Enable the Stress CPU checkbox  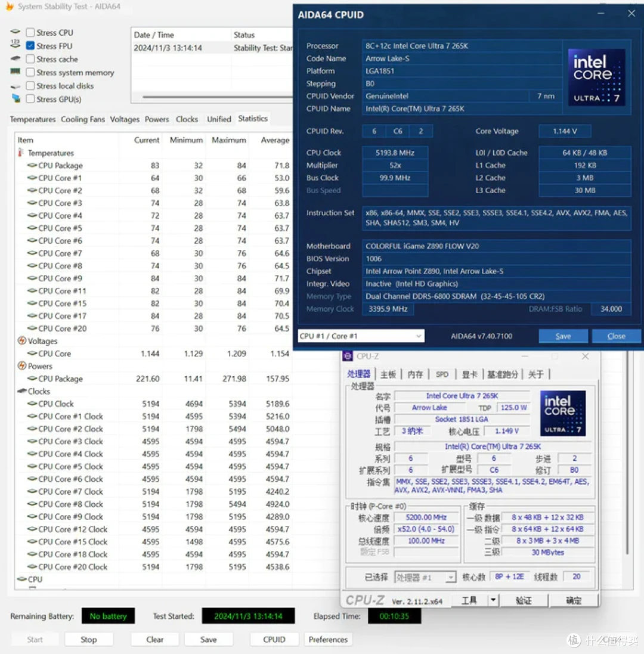[30, 33]
